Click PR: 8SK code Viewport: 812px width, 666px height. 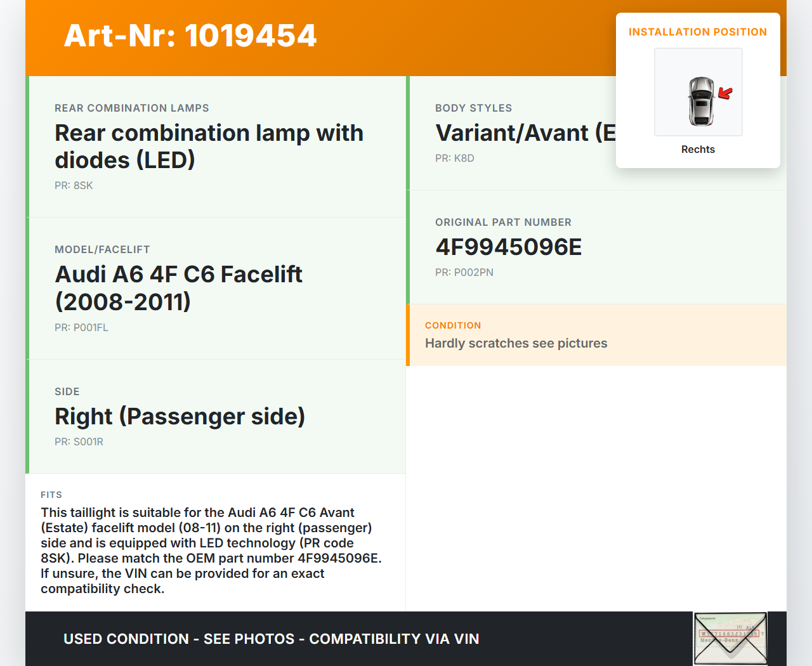click(74, 185)
